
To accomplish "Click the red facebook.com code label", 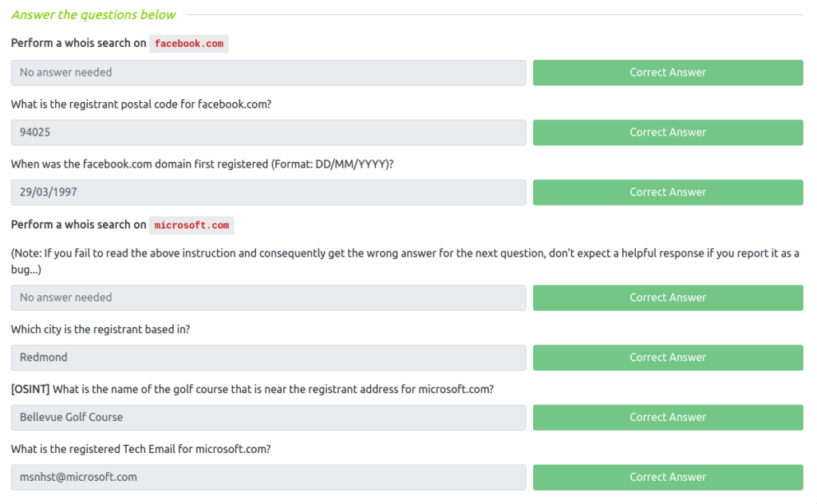I will 189,44.
